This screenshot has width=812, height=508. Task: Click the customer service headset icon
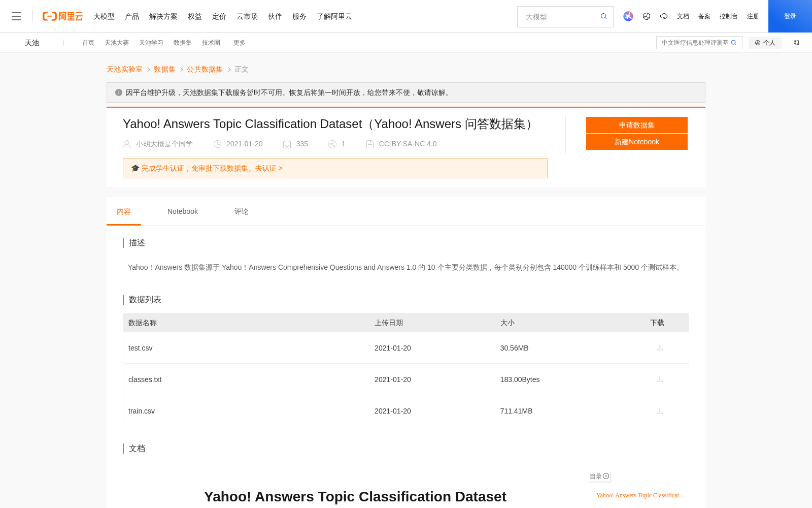click(664, 16)
